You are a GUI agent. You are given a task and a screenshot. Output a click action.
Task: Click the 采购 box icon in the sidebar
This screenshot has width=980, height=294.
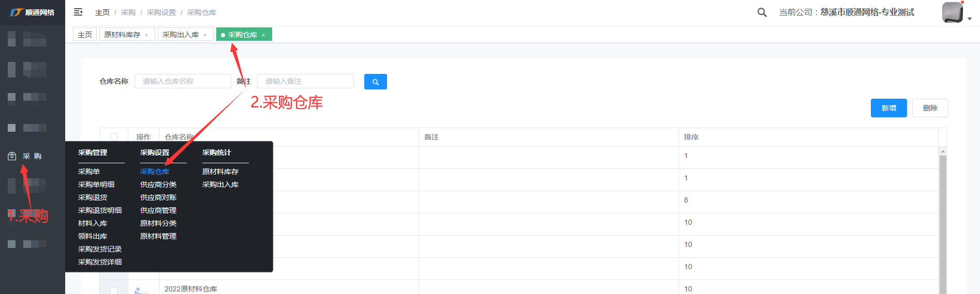pos(12,156)
